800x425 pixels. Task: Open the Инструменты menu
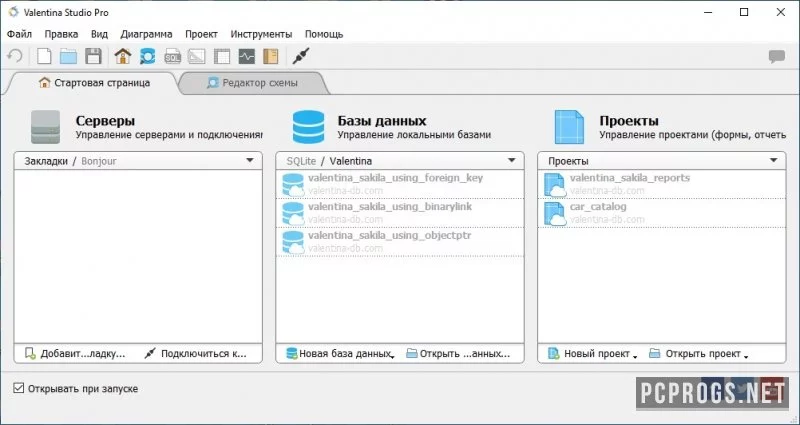pos(261,34)
